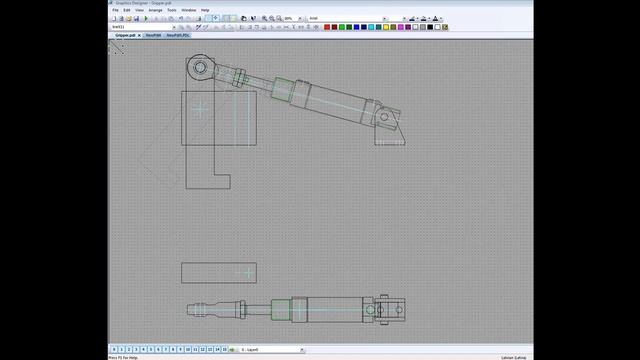Viewport: 640px width, 360px height.
Task: Pick the blue color swatch
Action: 356,27
